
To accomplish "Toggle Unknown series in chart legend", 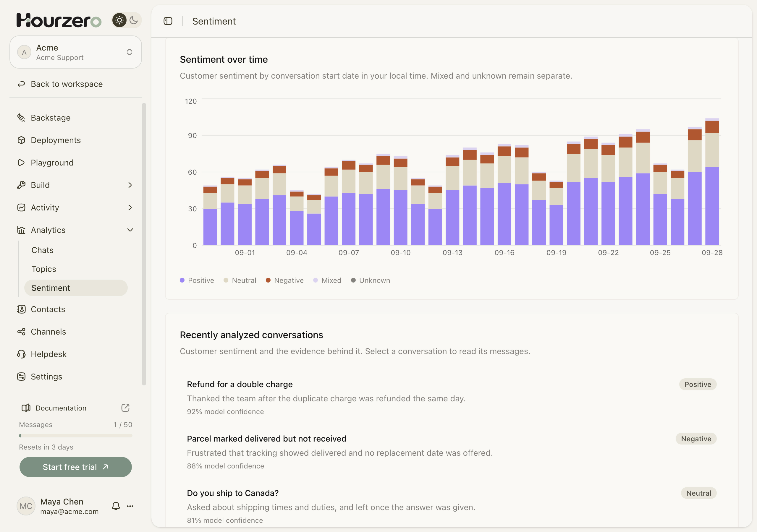I will (371, 280).
